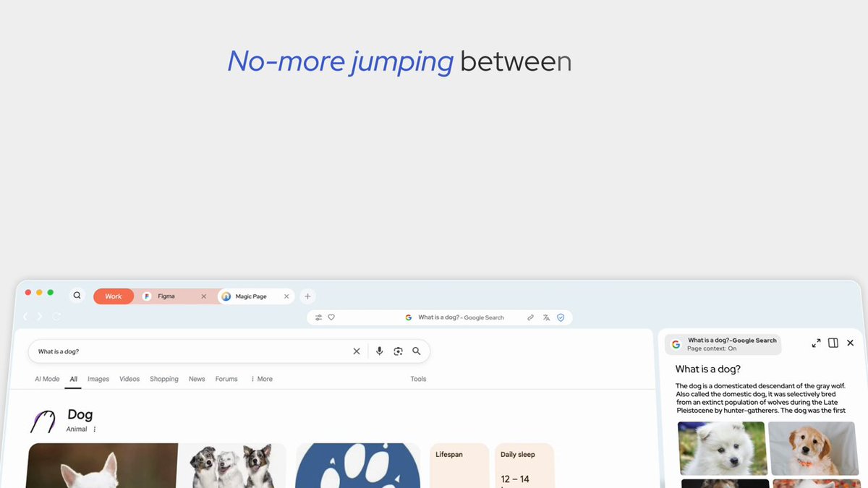Open the search Tools options

point(418,379)
